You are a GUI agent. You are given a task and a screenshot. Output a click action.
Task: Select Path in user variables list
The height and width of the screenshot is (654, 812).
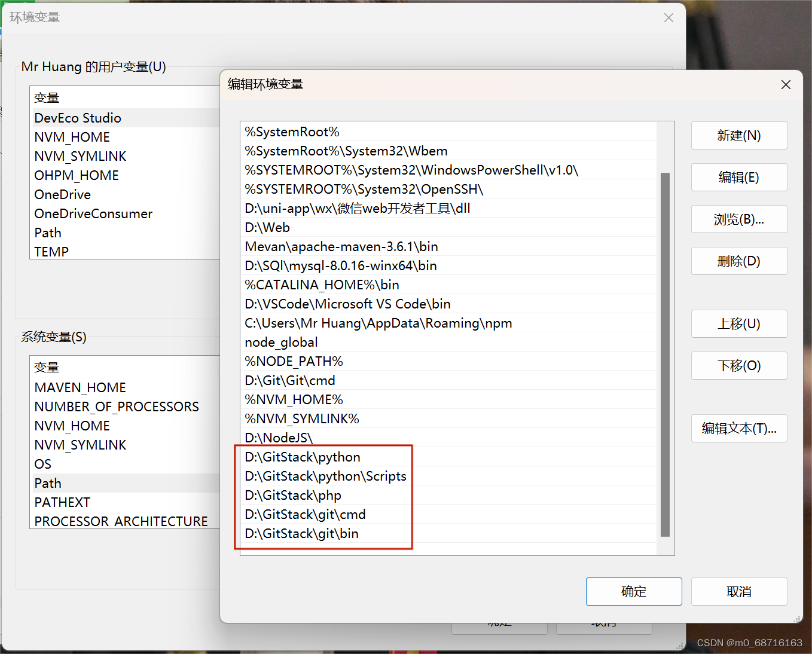[125, 233]
